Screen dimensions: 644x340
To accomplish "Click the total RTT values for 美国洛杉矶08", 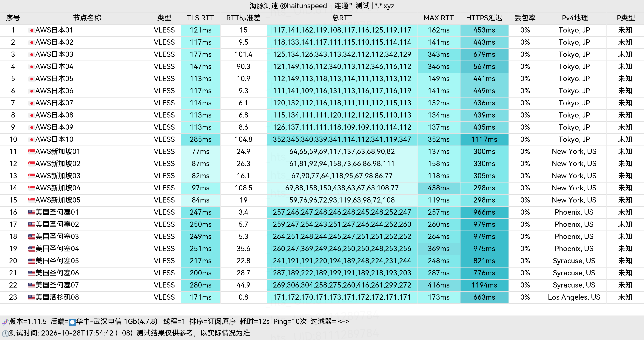I will (342, 297).
